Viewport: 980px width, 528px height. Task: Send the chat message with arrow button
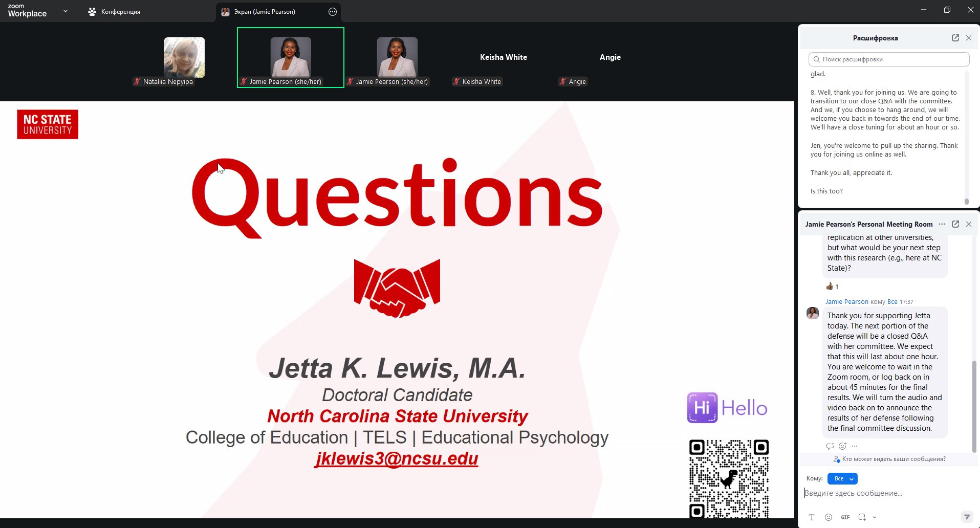pos(966,517)
